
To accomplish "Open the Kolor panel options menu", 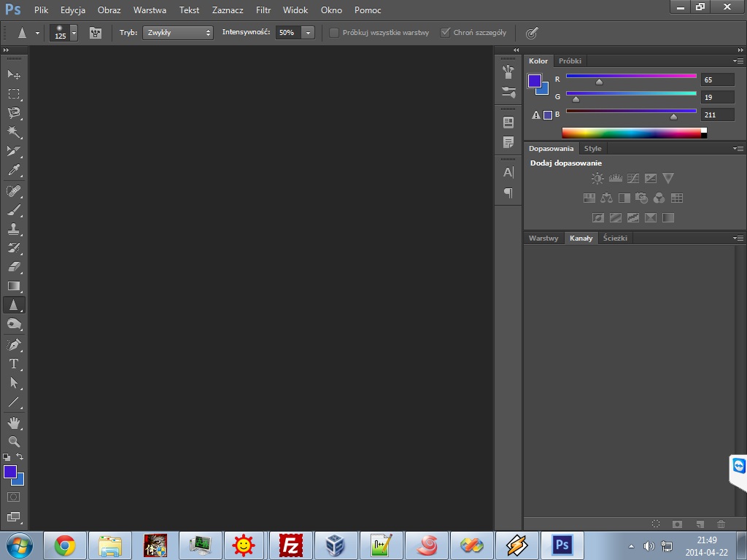I will click(738, 61).
